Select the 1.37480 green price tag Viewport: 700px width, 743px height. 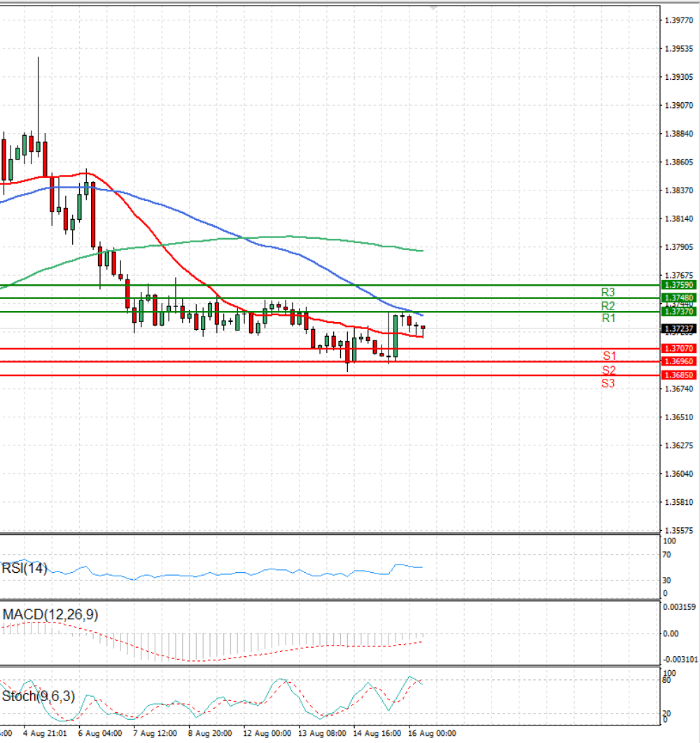679,298
